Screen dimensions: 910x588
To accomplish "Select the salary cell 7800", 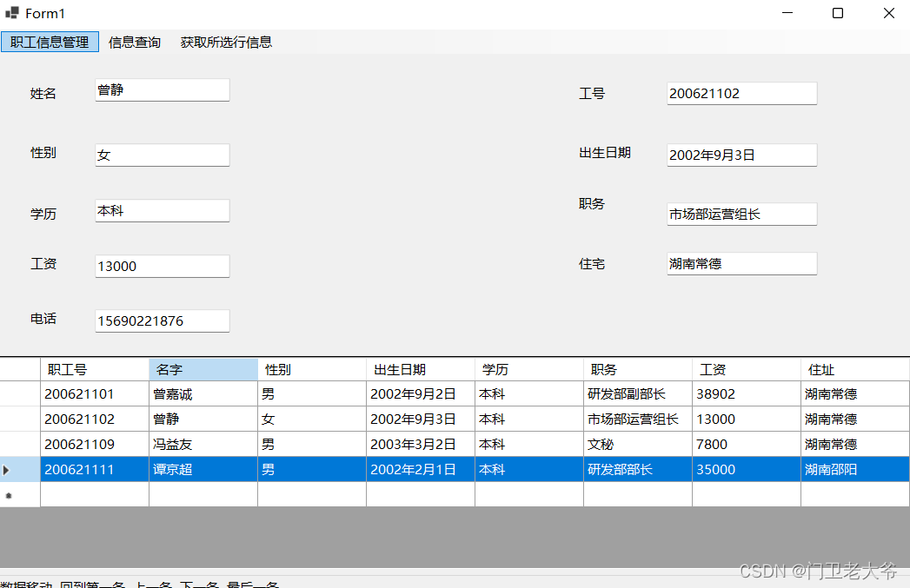I will click(746, 444).
